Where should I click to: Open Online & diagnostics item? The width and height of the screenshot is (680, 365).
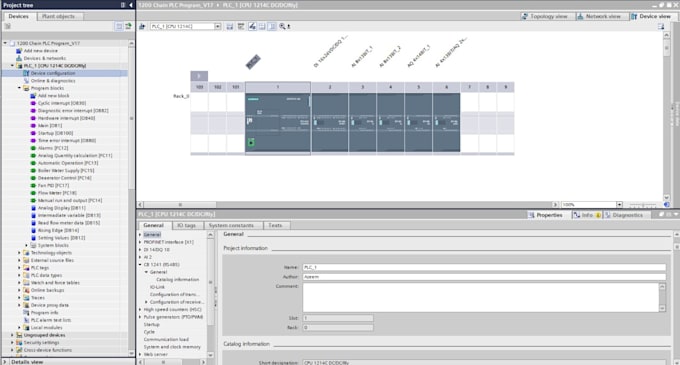coord(52,81)
